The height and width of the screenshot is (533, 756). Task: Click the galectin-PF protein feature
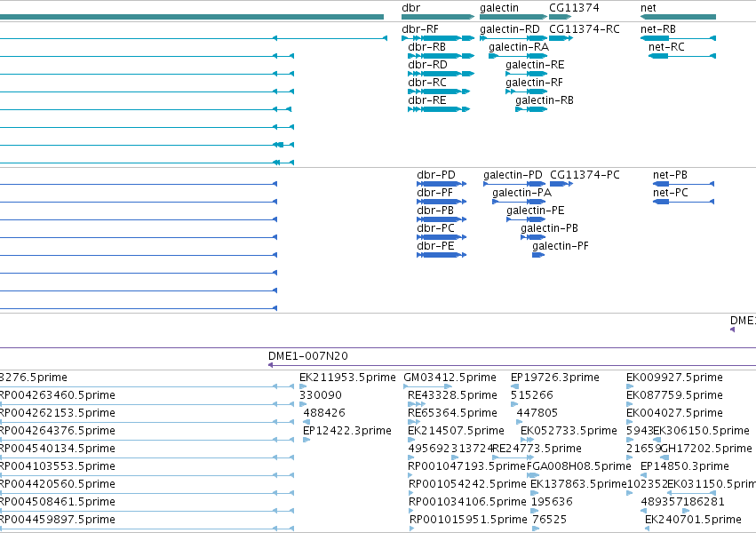538,255
